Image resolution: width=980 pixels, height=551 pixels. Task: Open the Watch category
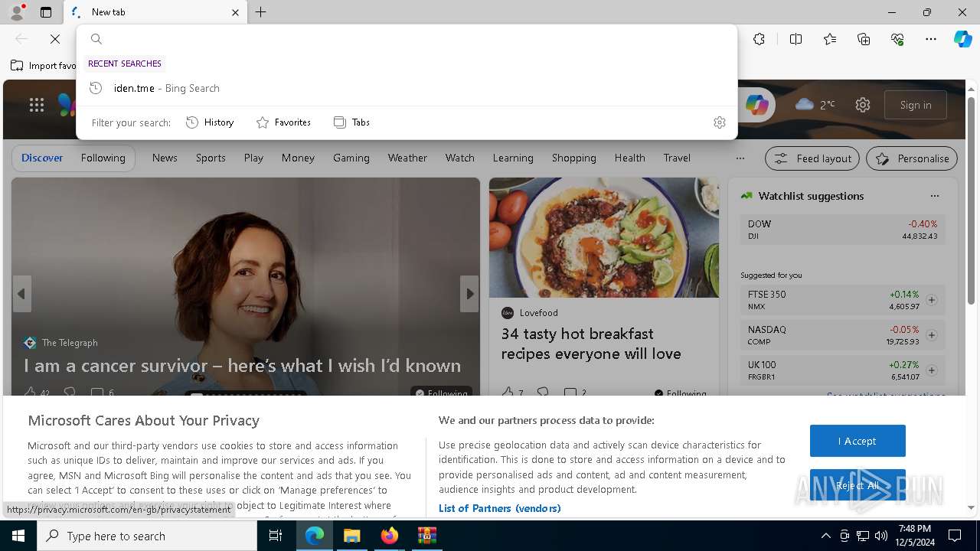(460, 158)
